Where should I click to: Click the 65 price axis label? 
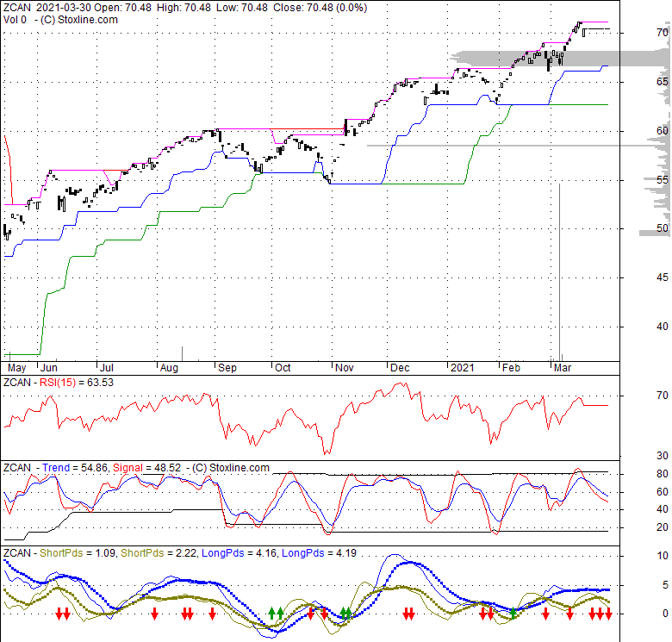[663, 81]
